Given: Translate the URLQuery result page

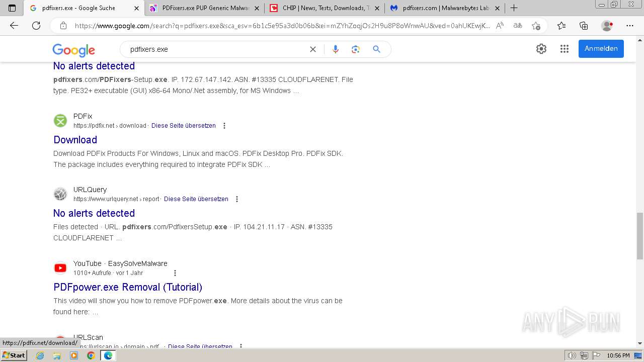Looking at the screenshot, I should point(196,199).
